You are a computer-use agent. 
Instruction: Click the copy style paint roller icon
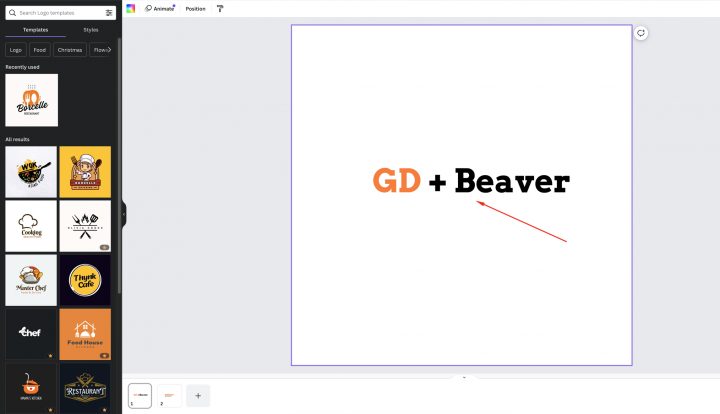coord(220,8)
